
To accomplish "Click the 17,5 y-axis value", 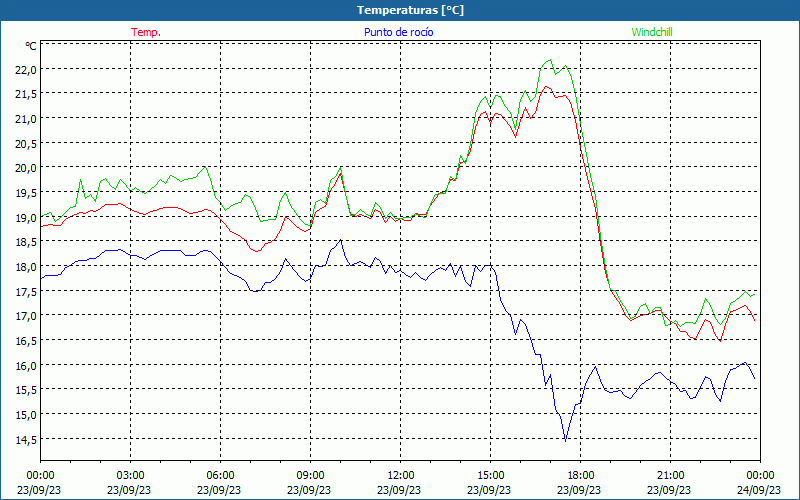I will pyautogui.click(x=26, y=292).
